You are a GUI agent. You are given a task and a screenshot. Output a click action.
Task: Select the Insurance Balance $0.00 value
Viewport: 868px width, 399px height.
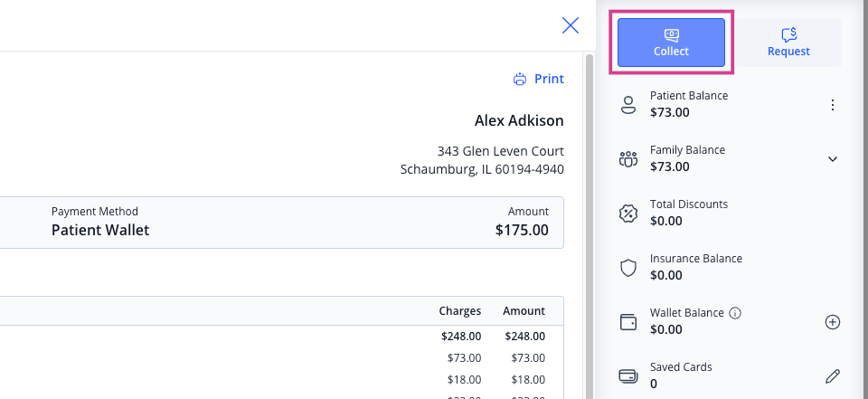click(666, 275)
